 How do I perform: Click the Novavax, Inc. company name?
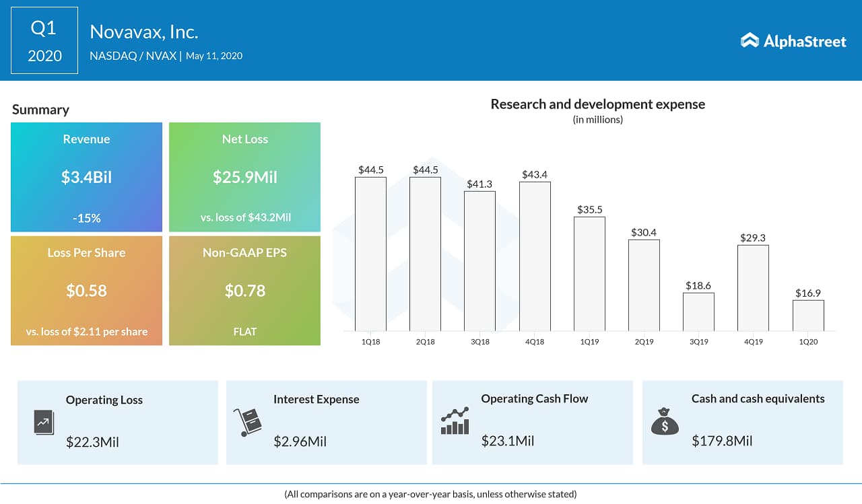click(x=143, y=32)
